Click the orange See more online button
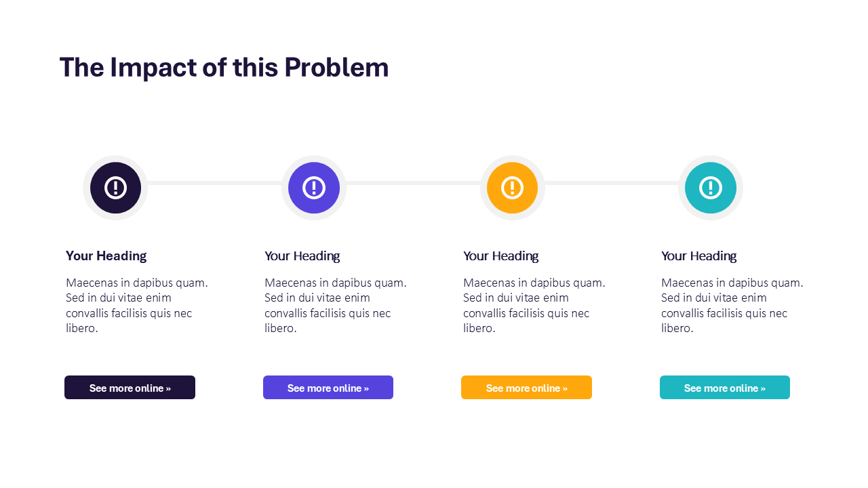The width and height of the screenshot is (868, 488). click(x=526, y=388)
